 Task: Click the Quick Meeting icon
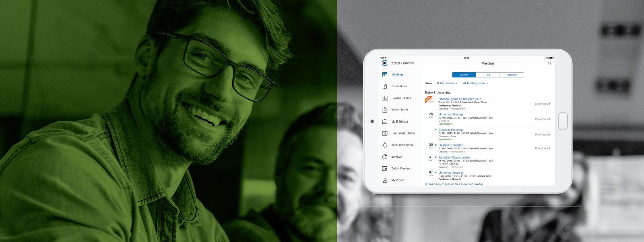[x=384, y=168]
